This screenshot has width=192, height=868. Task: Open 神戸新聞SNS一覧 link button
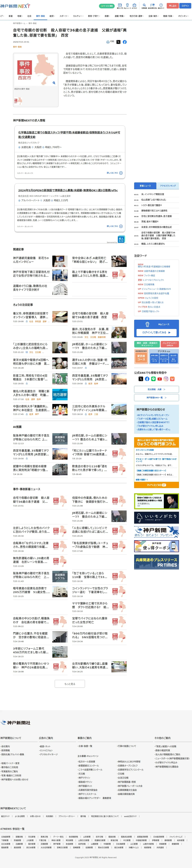[157, 398]
